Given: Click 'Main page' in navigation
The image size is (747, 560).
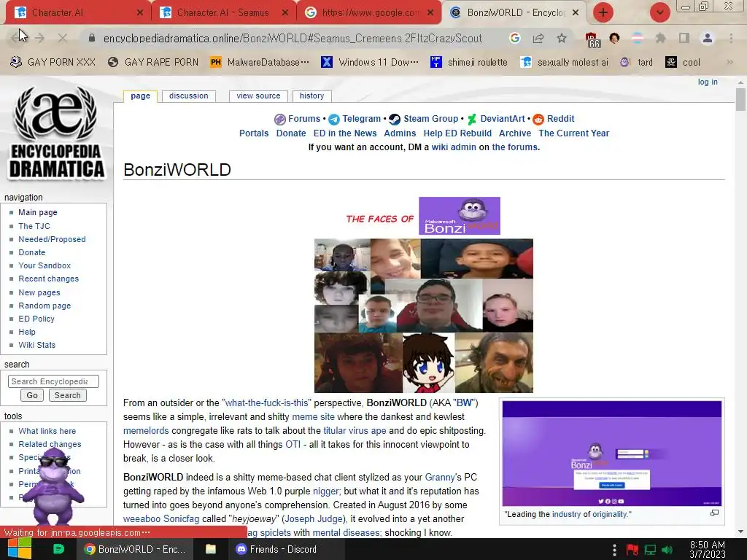Looking at the screenshot, I should point(38,212).
